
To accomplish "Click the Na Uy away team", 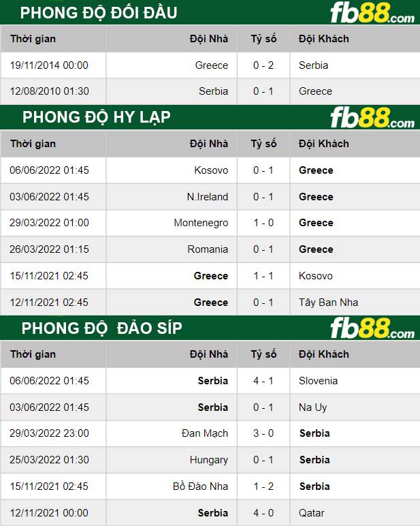I will point(312,407).
